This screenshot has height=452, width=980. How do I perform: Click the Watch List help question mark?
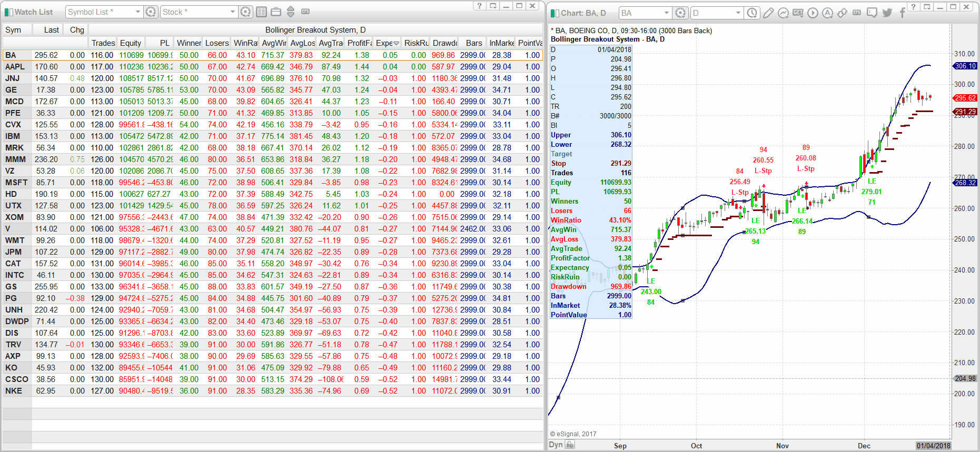click(x=479, y=6)
